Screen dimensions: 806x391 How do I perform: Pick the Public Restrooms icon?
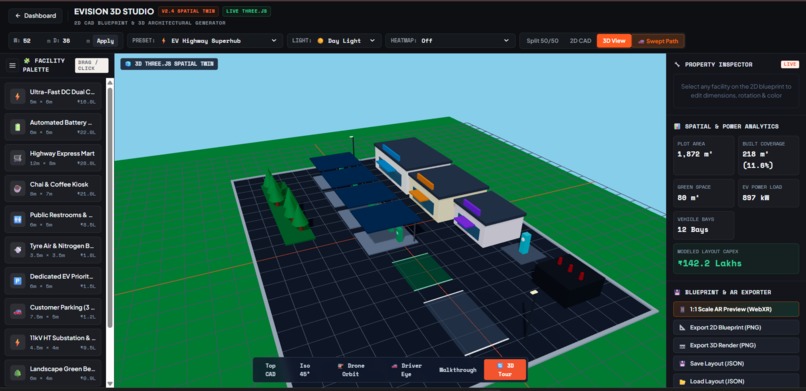[18, 219]
